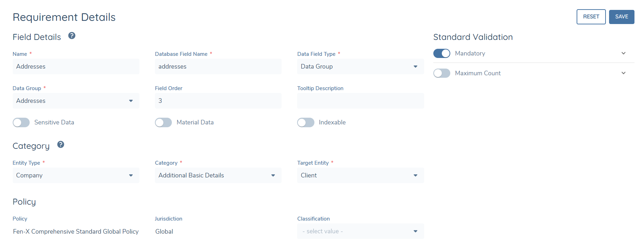Open the Category dropdown showing Additional Basic Details

click(x=218, y=175)
